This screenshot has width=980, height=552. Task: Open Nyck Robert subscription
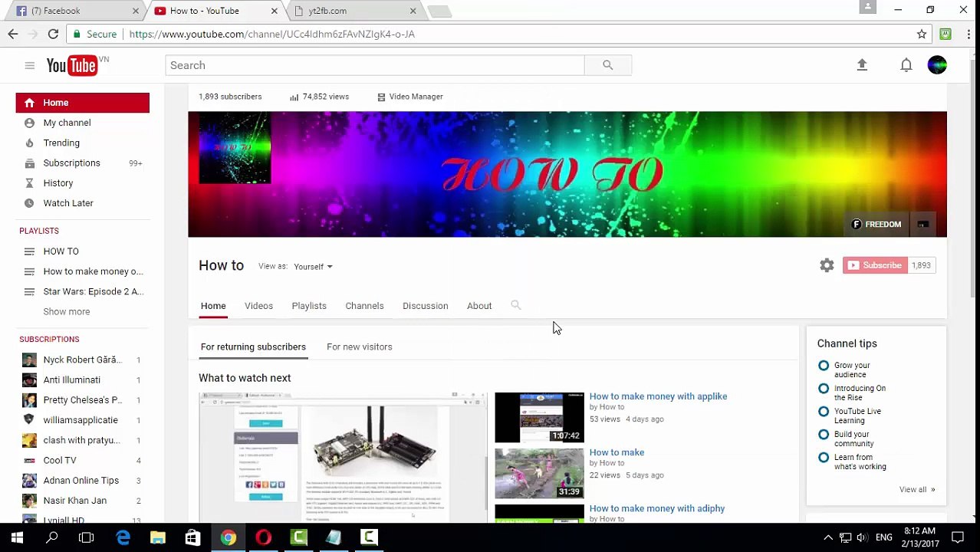point(83,360)
